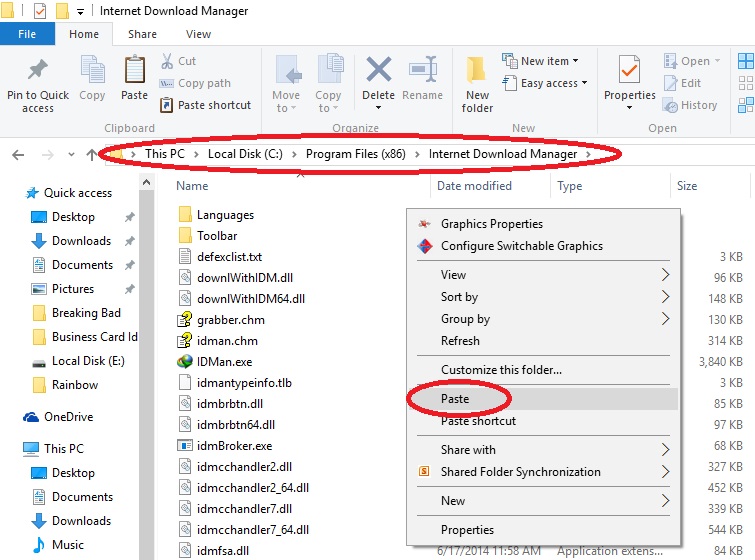This screenshot has height=560, width=755.
Task: Click the Quick Access Toolbar properties checkmark
Action: pos(40,11)
